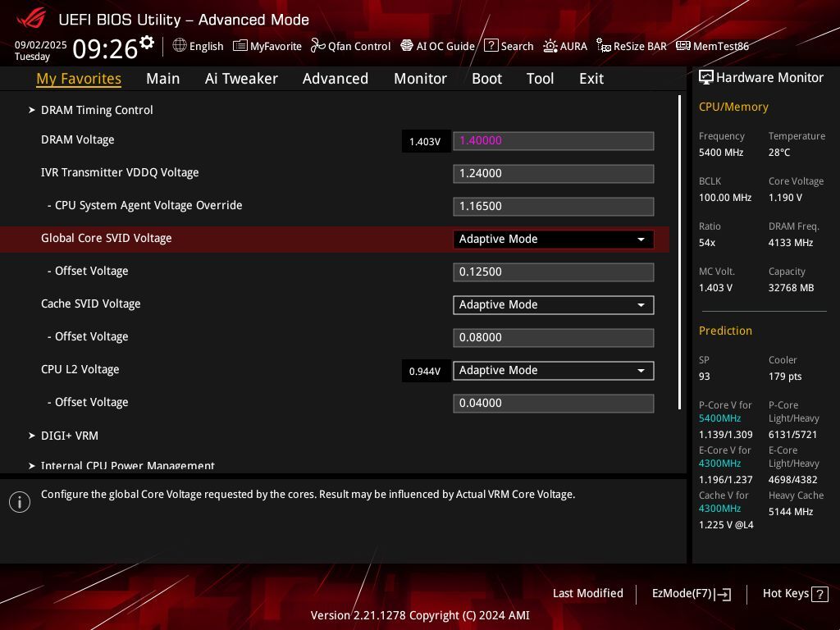
Task: Click the 1.225 V @L4 cache value
Action: pyautogui.click(x=726, y=525)
